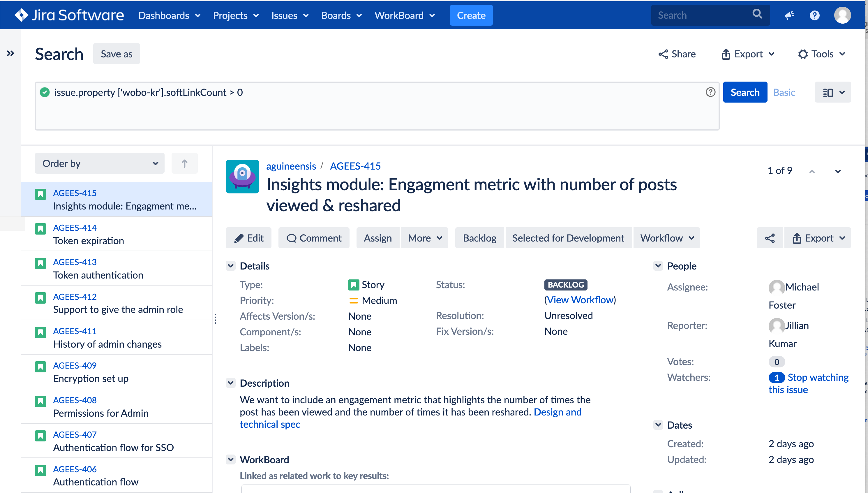868x493 pixels.
Task: Open the Issues menu
Action: (290, 15)
